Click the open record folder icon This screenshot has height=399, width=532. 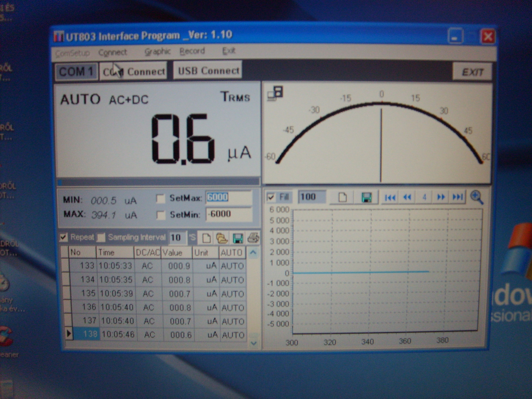tap(222, 238)
